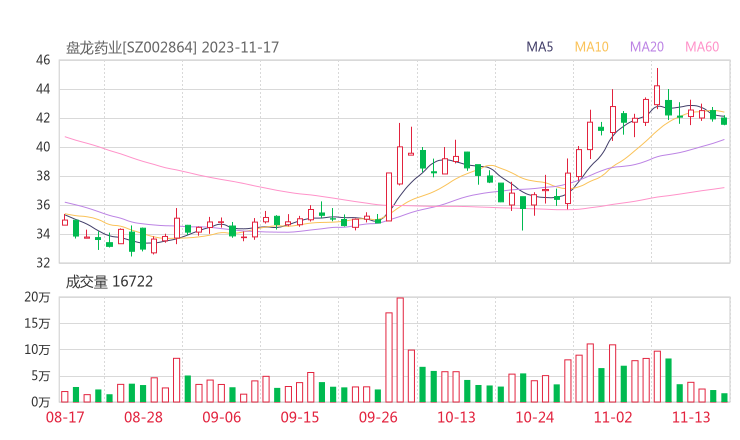Click the 08-28 date axis label
Image resolution: width=740 pixels, height=440 pixels.
click(143, 417)
